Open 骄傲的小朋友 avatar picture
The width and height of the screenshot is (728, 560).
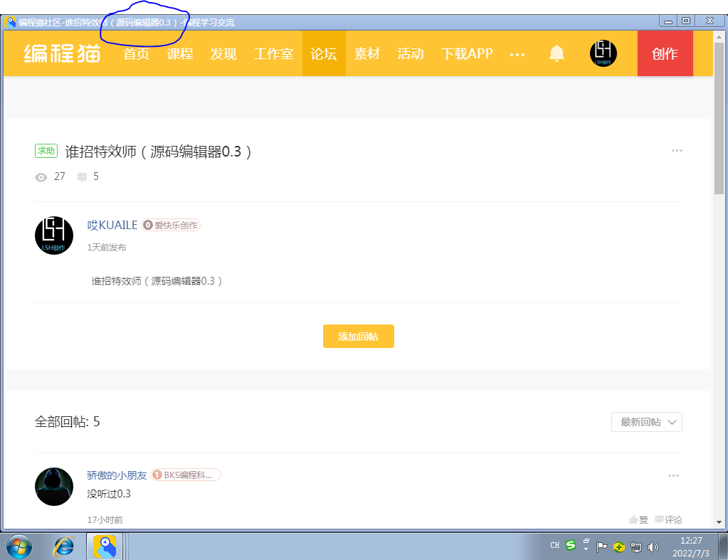(x=54, y=487)
